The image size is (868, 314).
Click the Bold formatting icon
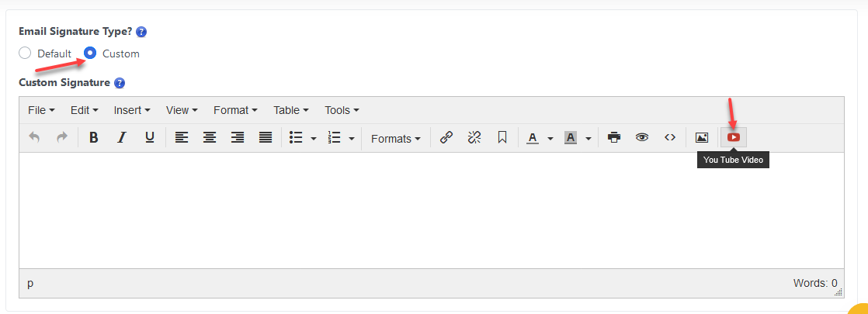94,138
